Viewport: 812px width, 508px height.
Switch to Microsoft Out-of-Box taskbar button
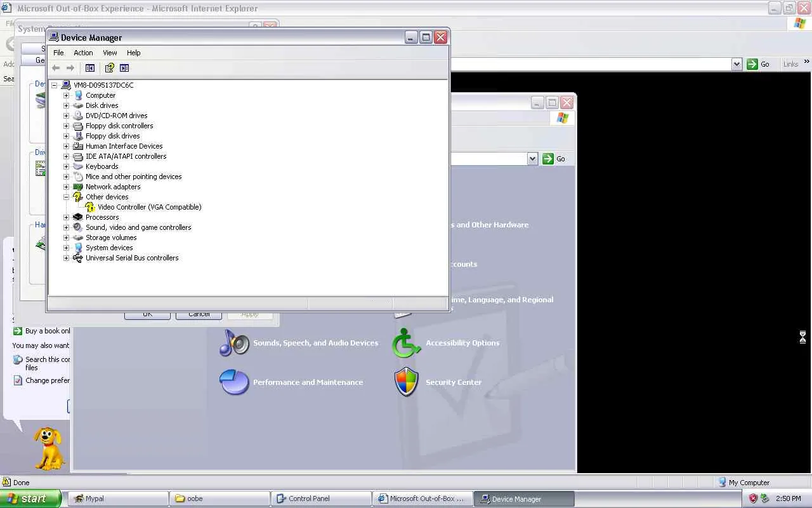coord(422,498)
